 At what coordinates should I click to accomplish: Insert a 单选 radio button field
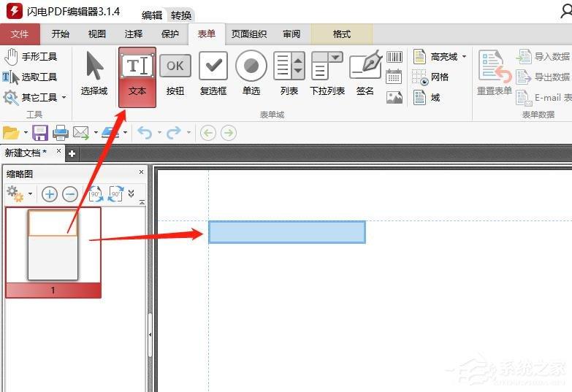pos(251,75)
